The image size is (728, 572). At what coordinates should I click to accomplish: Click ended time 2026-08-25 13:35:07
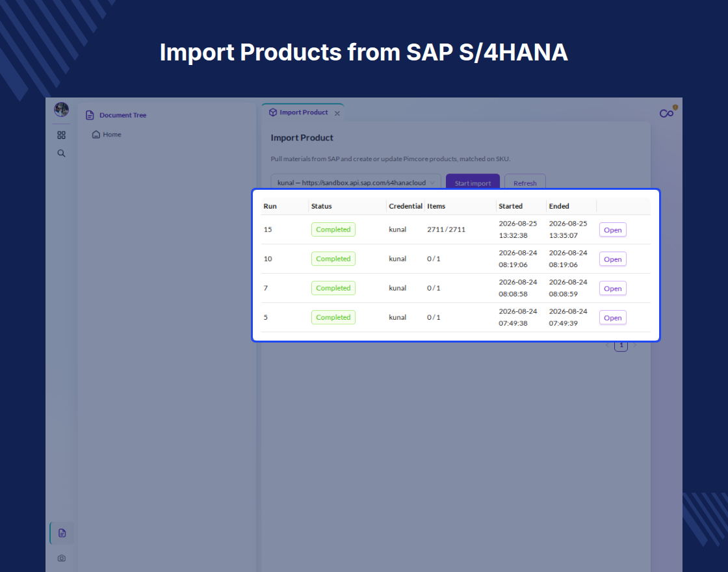568,229
